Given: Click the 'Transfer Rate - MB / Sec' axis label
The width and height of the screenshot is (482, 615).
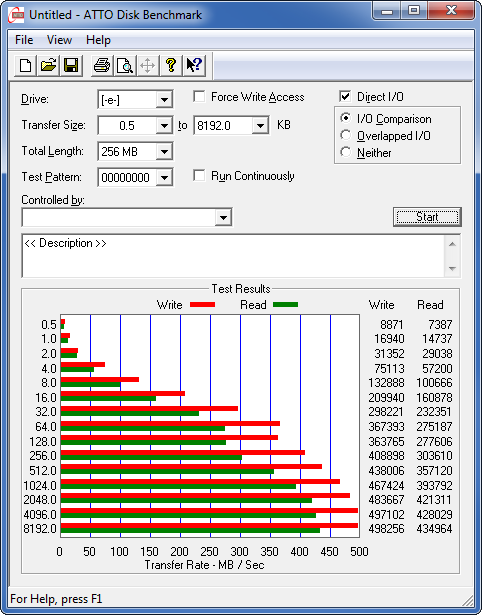Looking at the screenshot, I should 204,565.
